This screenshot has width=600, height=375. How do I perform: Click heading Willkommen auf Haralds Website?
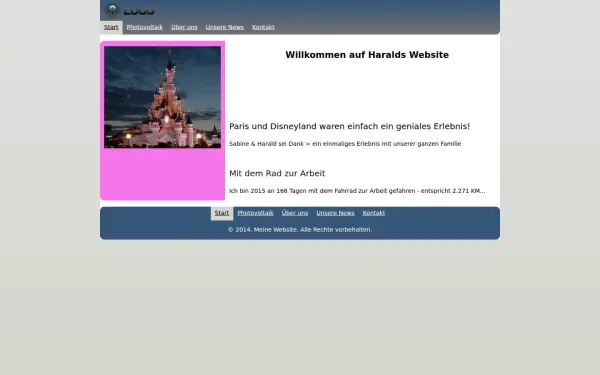(367, 55)
